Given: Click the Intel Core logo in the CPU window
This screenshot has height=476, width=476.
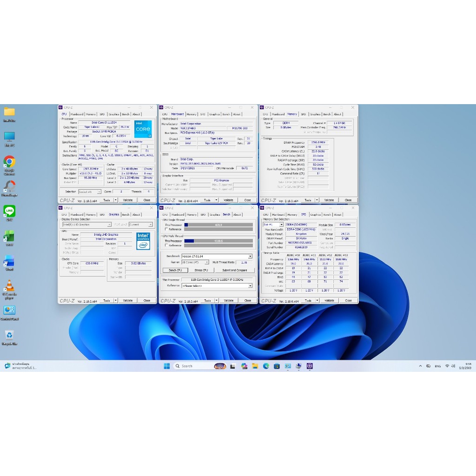Looking at the screenshot, I should [x=143, y=129].
